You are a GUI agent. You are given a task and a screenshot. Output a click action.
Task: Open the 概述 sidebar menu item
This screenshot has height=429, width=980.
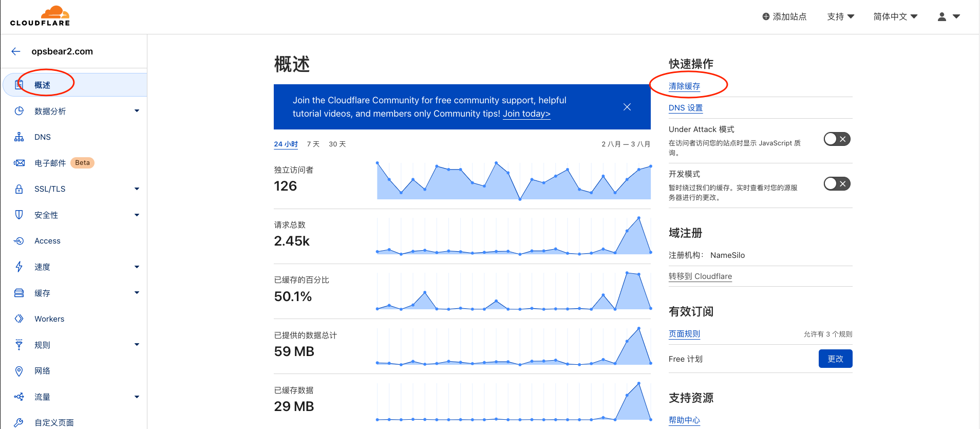pyautogui.click(x=75, y=85)
